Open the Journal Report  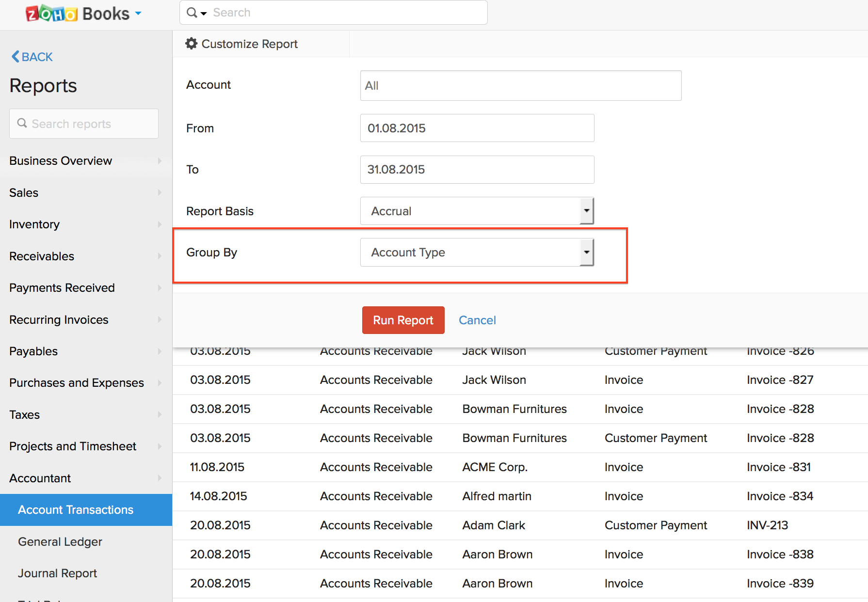[57, 573]
